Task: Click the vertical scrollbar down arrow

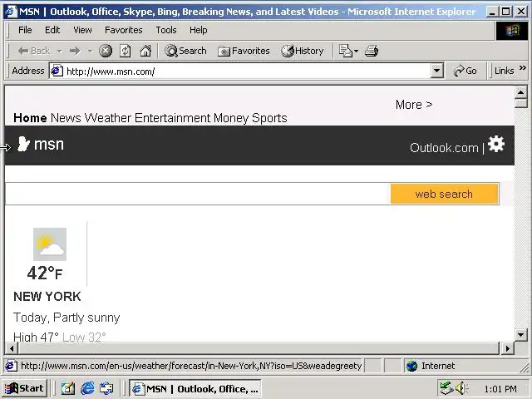Action: (x=521, y=335)
